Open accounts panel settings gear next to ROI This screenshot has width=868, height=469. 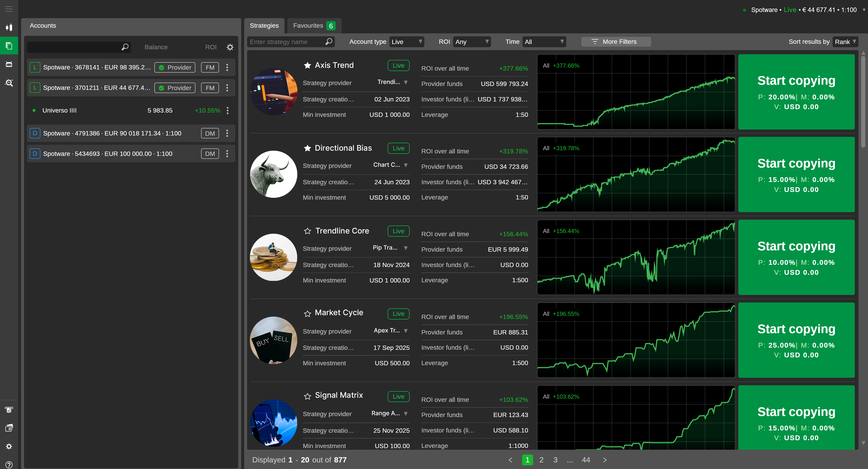pyautogui.click(x=230, y=47)
